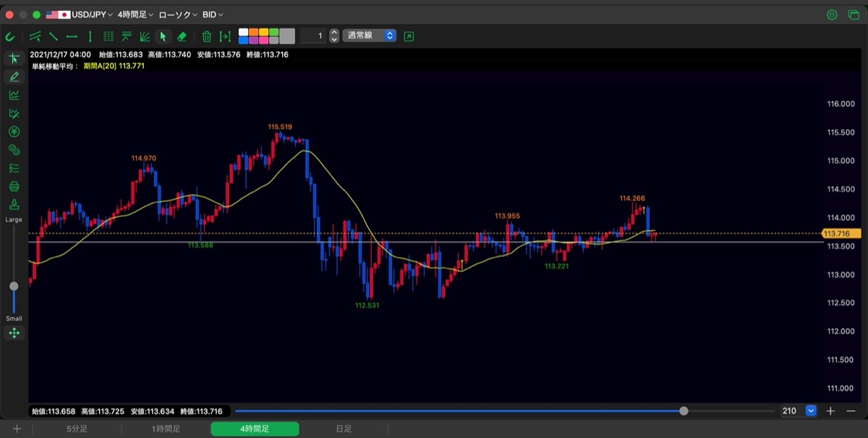Open the checklist icon in sidebar
Viewport: 868px width, 438px height.
[14, 168]
